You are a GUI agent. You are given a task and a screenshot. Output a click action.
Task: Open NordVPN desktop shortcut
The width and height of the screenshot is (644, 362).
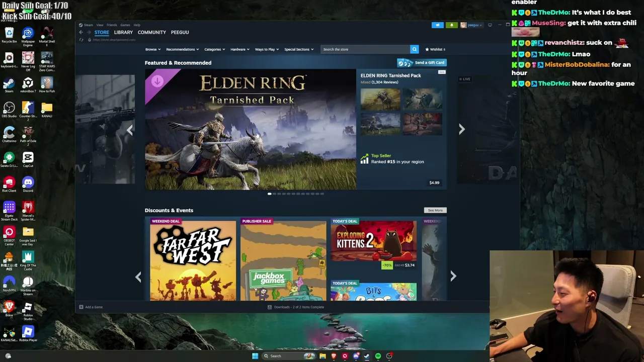tap(9, 284)
